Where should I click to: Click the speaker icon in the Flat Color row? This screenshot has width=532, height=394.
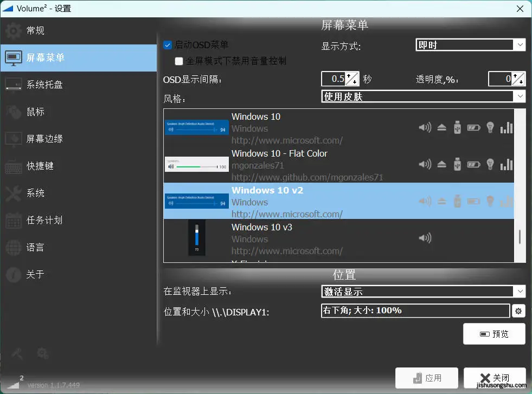tap(425, 164)
